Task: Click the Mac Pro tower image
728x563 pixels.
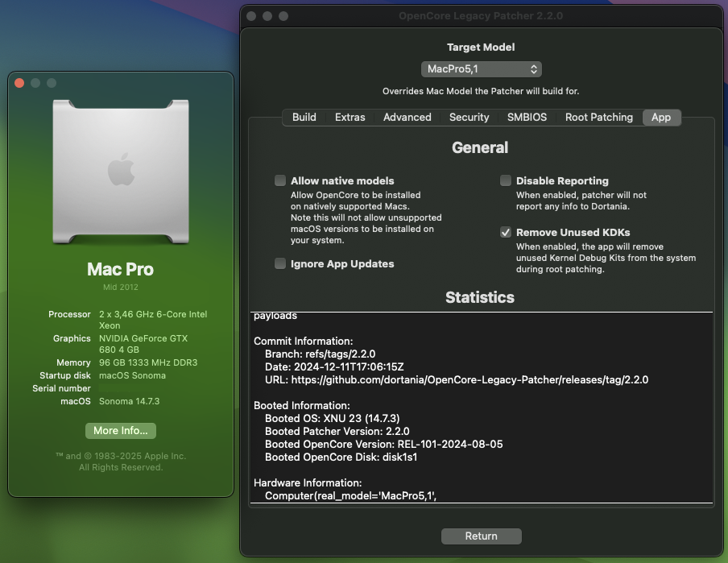Action: (x=121, y=172)
